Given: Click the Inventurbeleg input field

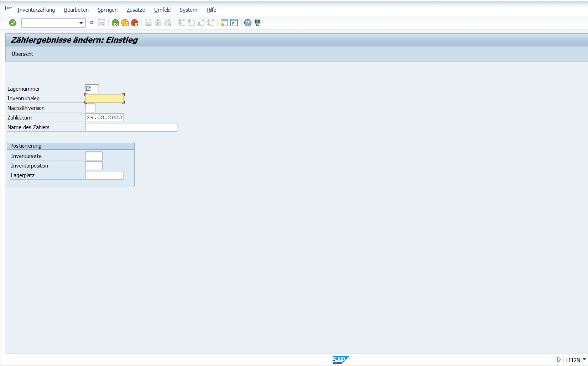Looking at the screenshot, I should click(105, 98).
